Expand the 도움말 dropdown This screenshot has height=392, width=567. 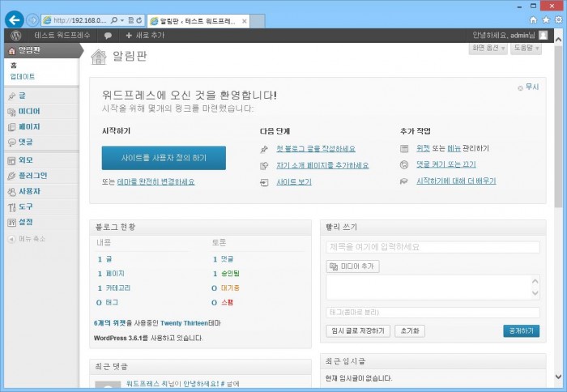[526, 48]
